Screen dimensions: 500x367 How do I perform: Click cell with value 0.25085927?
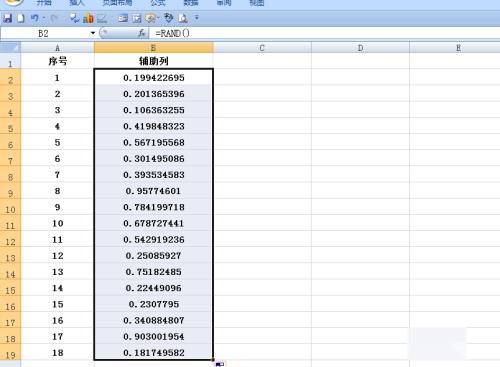click(153, 256)
